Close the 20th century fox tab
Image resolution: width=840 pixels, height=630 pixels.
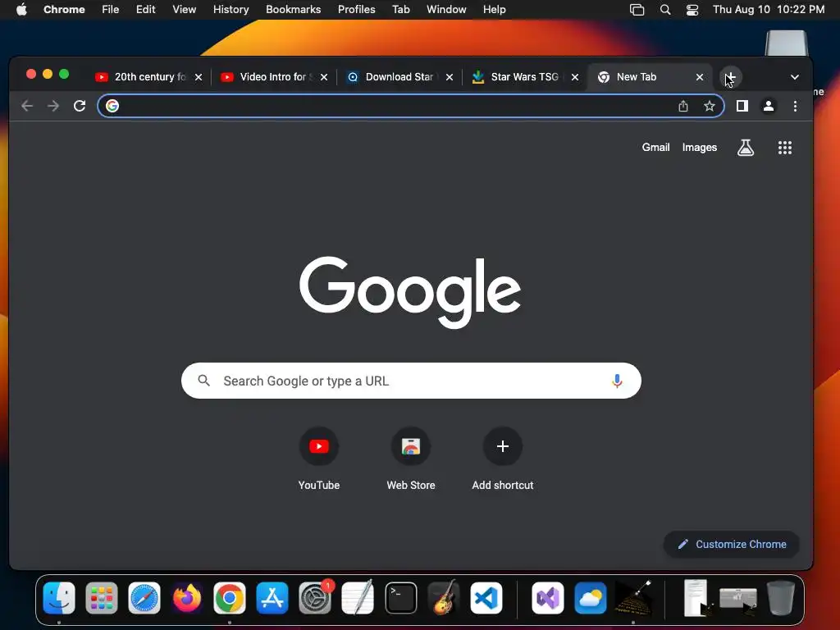pos(199,77)
